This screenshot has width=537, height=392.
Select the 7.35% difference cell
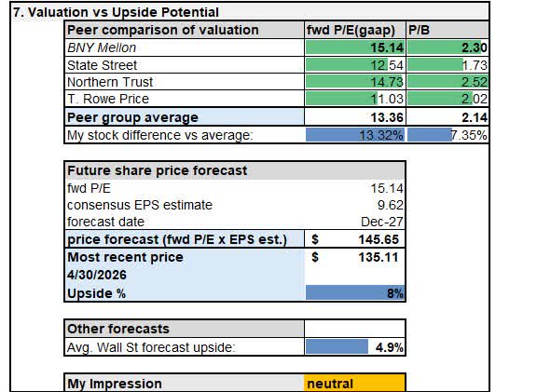[x=447, y=135]
